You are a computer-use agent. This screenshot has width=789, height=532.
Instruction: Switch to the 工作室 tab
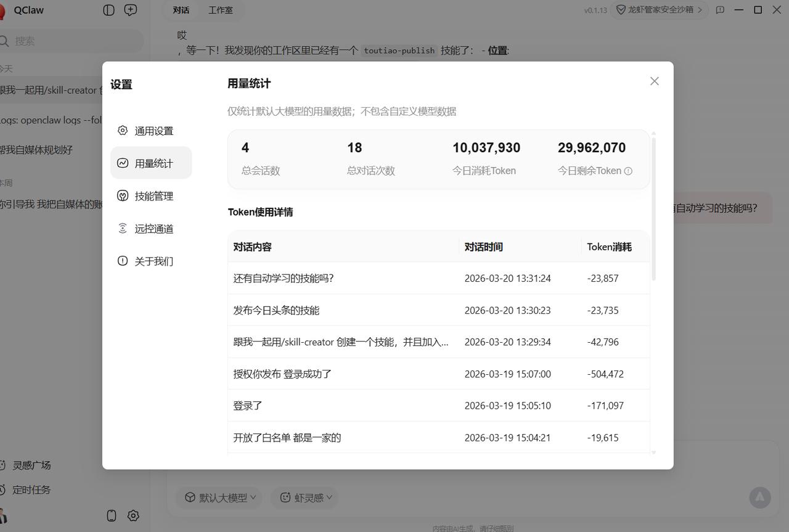[221, 10]
